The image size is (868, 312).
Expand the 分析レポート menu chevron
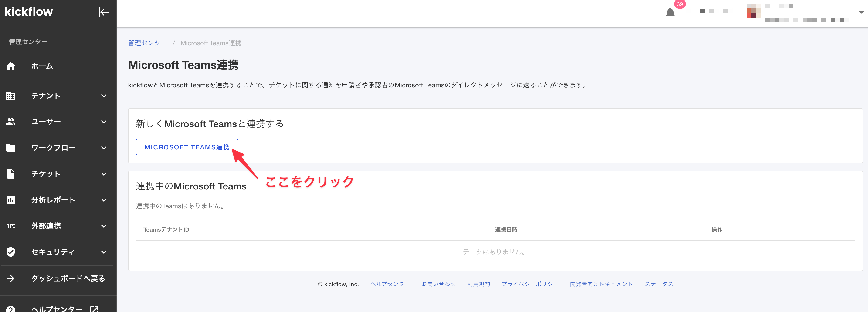(104, 200)
